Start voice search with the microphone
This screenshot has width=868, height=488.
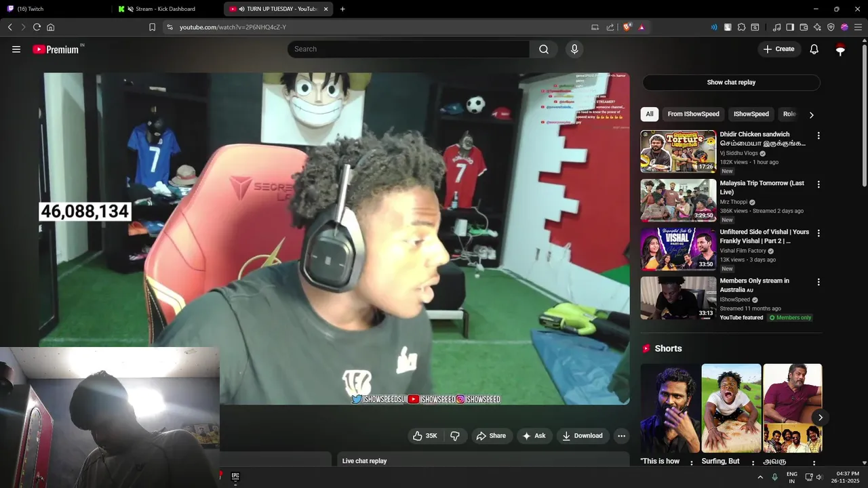tap(574, 49)
